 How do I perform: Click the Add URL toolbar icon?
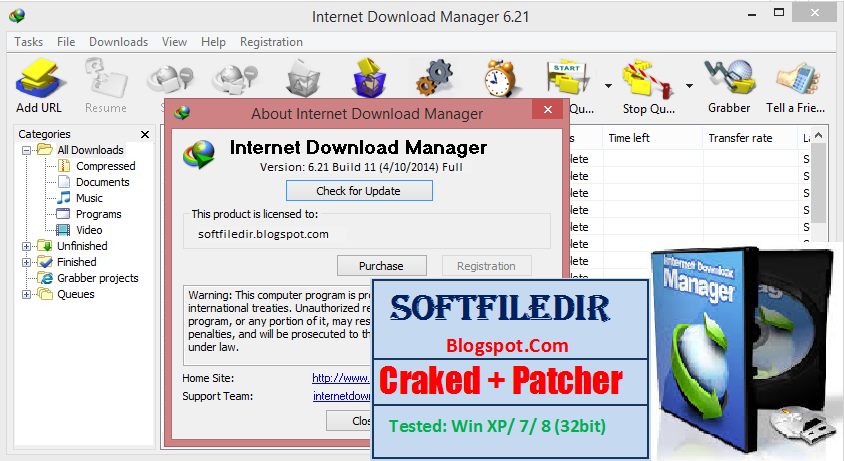pos(39,79)
